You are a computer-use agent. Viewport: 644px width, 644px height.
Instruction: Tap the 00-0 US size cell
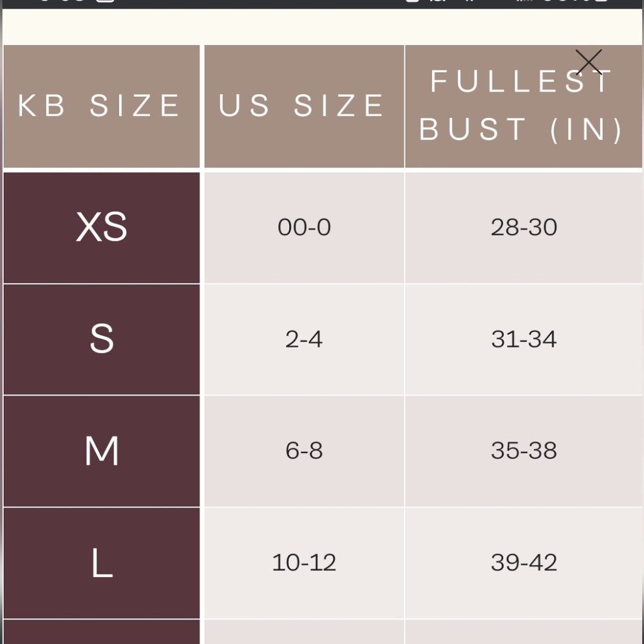pos(303,227)
